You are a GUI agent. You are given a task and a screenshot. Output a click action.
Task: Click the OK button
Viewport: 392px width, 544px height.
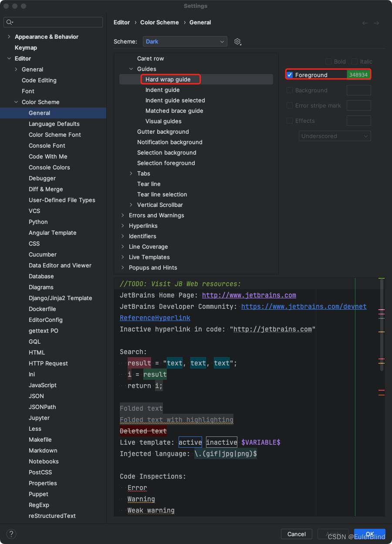pos(370,534)
